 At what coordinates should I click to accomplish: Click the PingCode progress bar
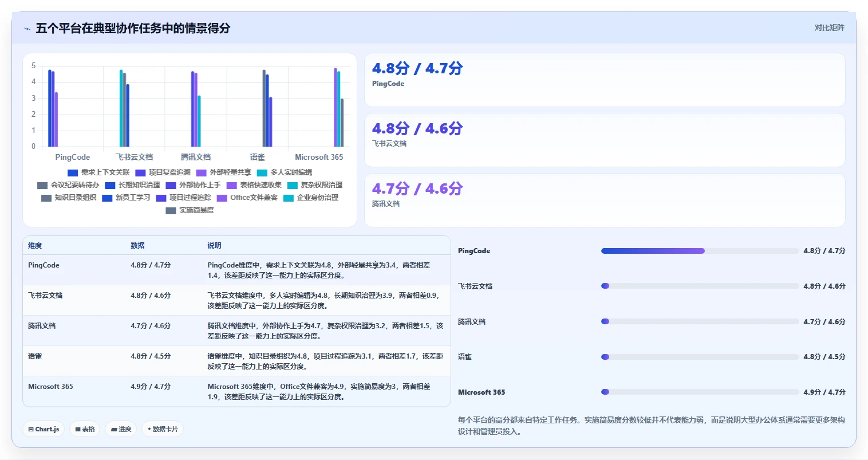[x=700, y=251]
